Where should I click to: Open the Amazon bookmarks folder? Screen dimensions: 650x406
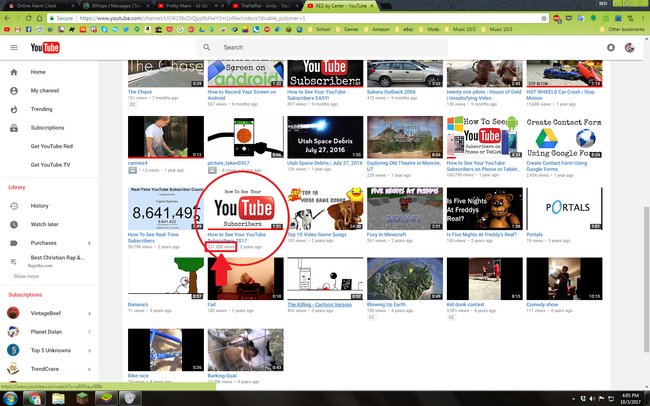click(377, 29)
